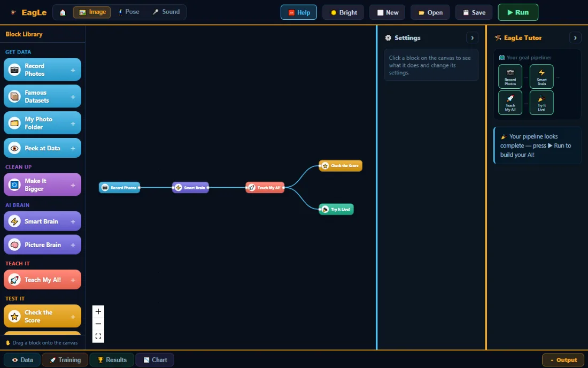Click Smart Brain goal pipeline tile
Viewport: 588px width, 368px height.
541,76
